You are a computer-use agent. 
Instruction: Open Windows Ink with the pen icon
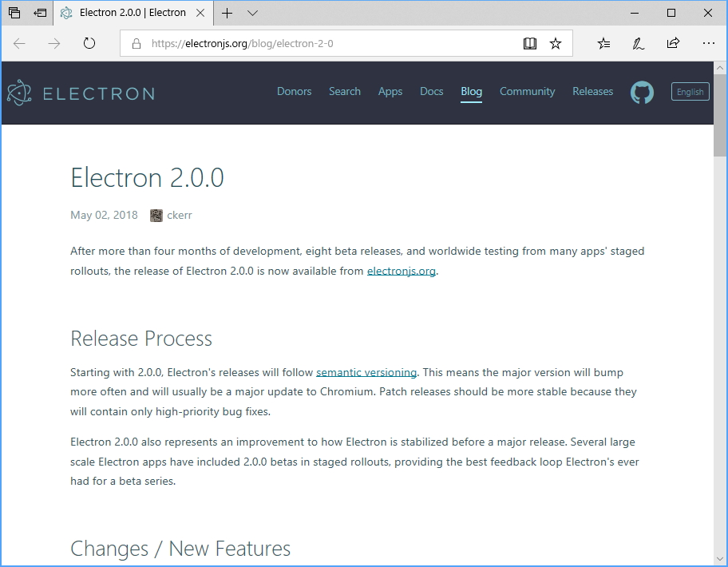638,43
